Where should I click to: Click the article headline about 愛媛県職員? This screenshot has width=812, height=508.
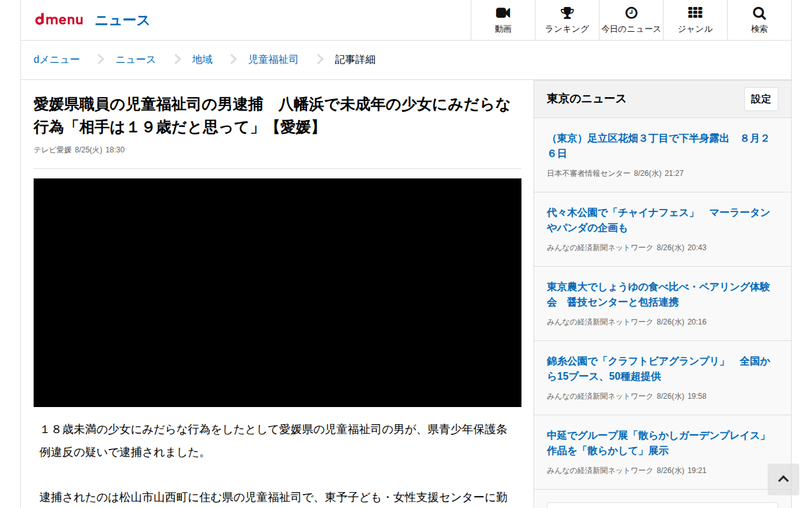click(x=272, y=116)
